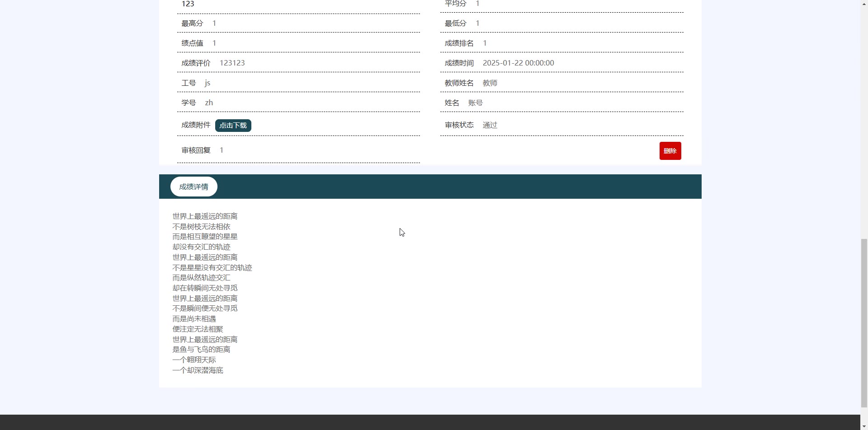Click the 点击下载 download button
Image resolution: width=868 pixels, height=430 pixels.
coord(233,126)
